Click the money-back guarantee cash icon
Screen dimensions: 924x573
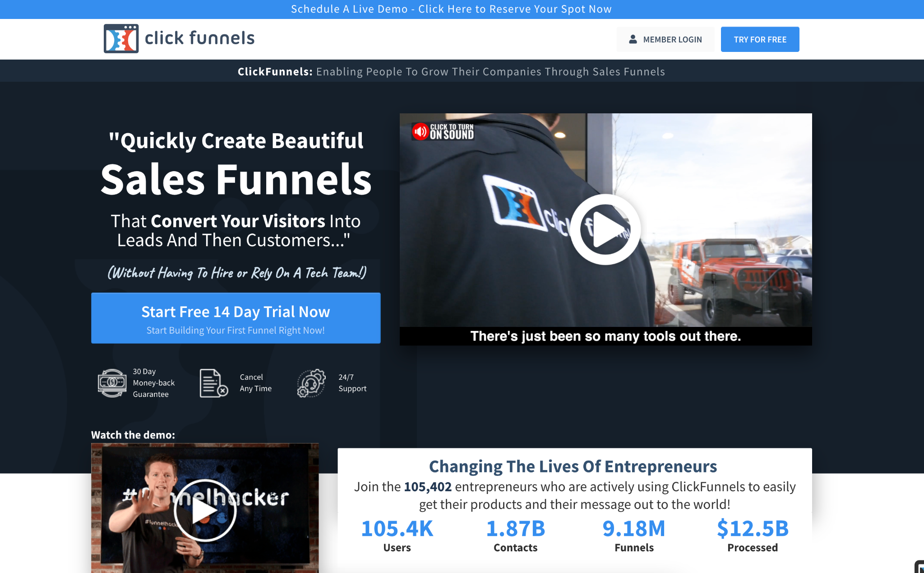click(x=112, y=383)
